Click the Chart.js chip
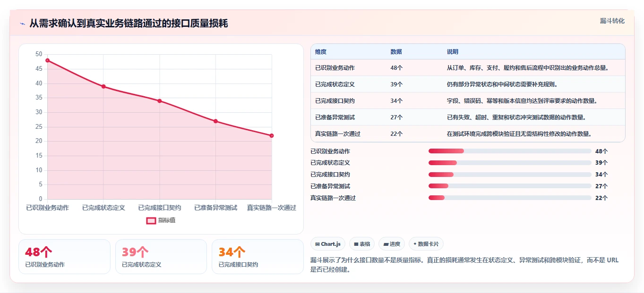 [327, 244]
